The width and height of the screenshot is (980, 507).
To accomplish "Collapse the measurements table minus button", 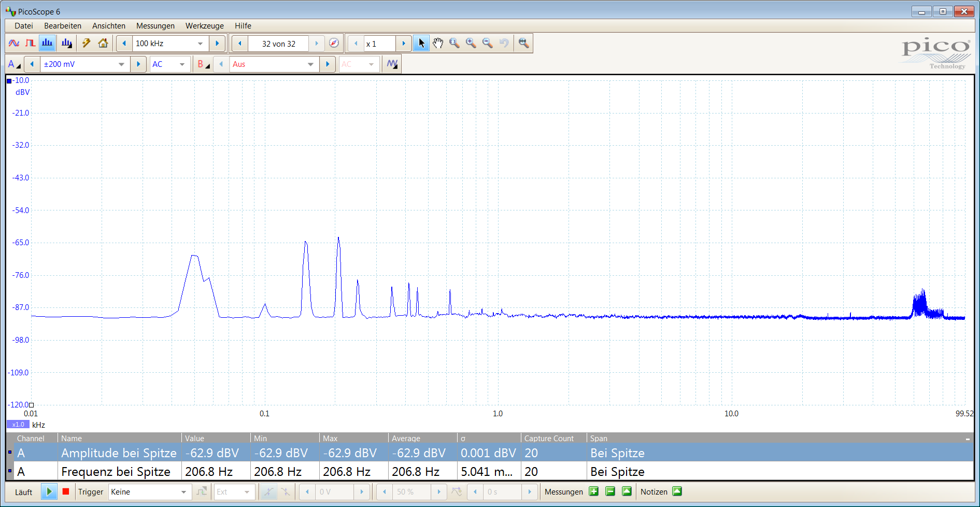I will [x=968, y=439].
